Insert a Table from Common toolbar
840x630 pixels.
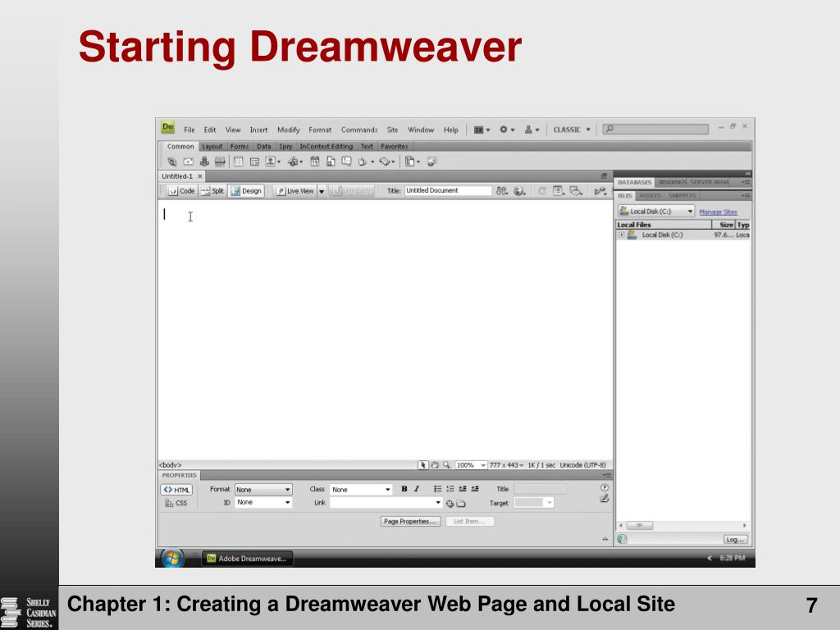239,162
